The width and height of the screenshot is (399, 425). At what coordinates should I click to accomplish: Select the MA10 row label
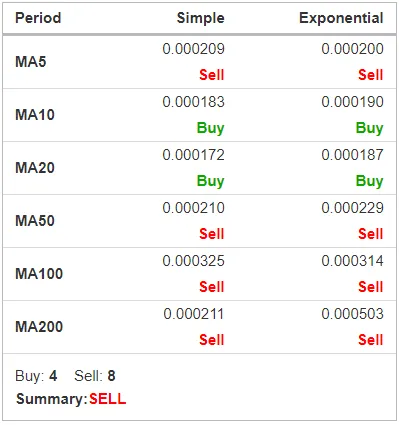coord(35,115)
